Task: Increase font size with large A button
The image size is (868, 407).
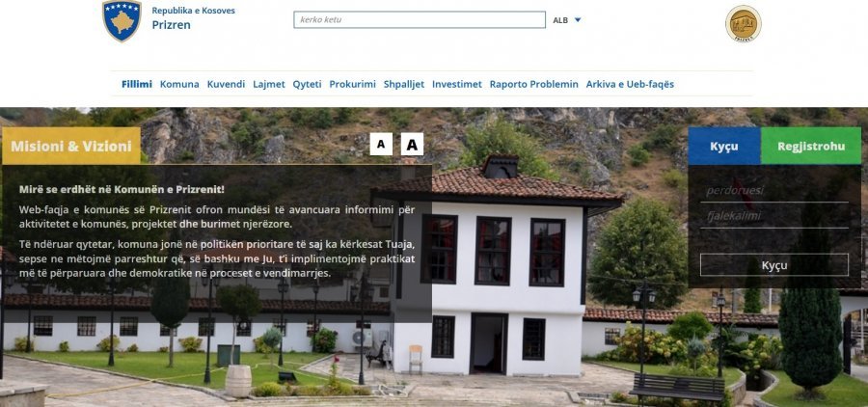Action: pos(412,144)
